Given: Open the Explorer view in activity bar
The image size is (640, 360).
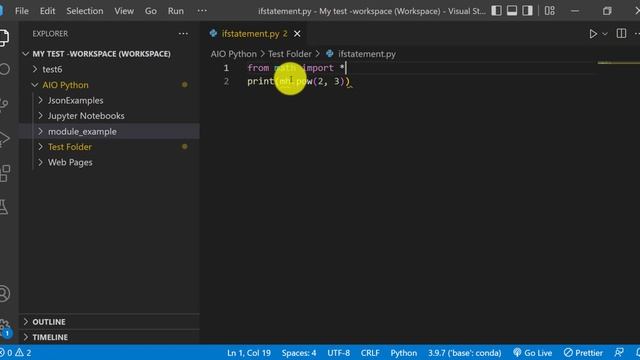Looking at the screenshot, I should pos(4,38).
